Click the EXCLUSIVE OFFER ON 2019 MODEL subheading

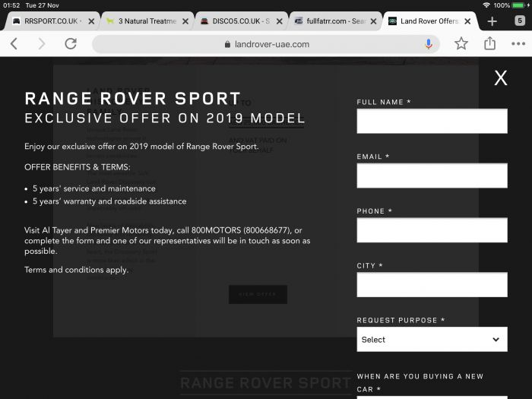pos(165,118)
